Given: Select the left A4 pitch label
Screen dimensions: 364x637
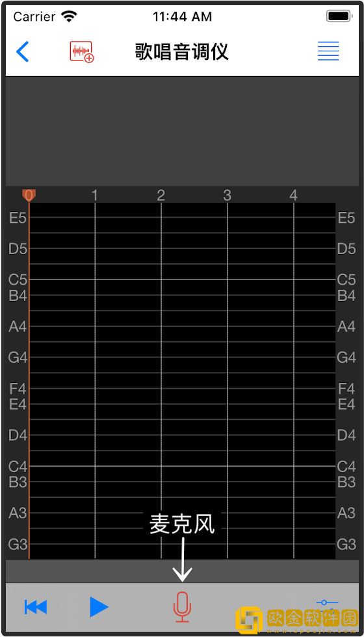Looking at the screenshot, I should click(x=18, y=326).
